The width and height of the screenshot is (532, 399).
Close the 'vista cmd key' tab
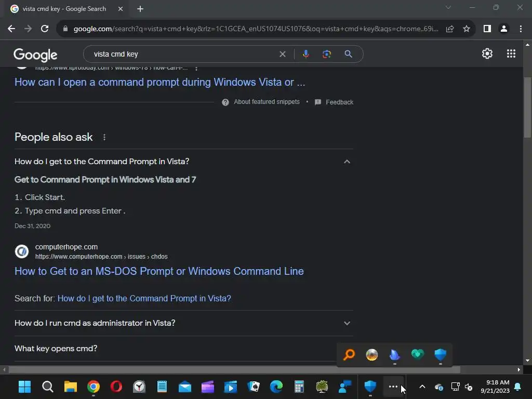[120, 9]
